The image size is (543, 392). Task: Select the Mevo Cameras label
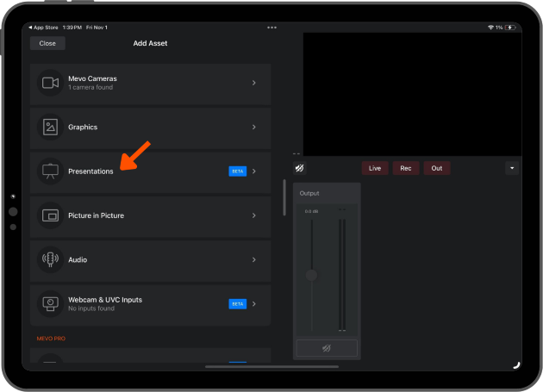tap(92, 78)
